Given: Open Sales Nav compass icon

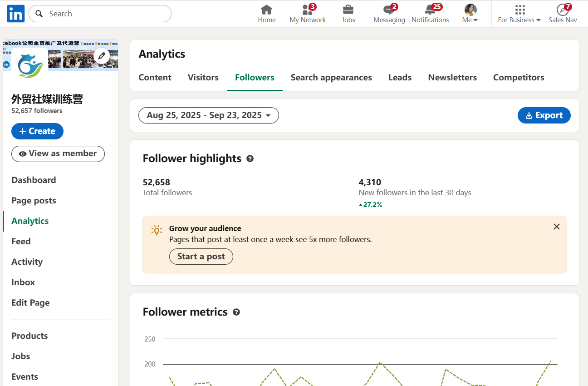Looking at the screenshot, I should coord(563,10).
